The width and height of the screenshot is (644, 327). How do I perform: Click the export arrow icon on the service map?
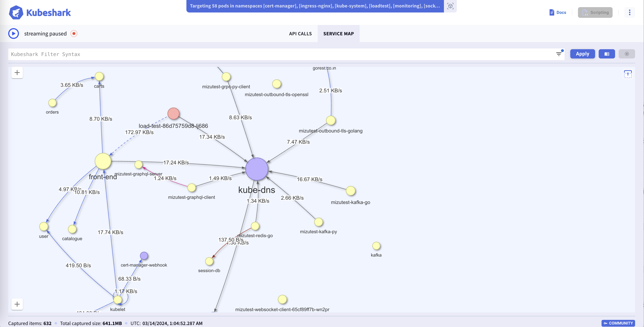click(628, 74)
